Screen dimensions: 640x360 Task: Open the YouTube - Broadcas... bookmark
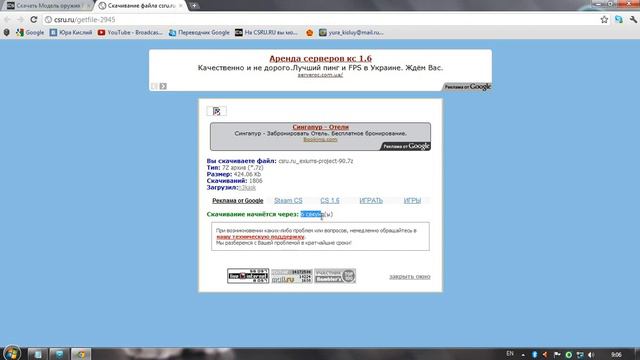[x=130, y=32]
